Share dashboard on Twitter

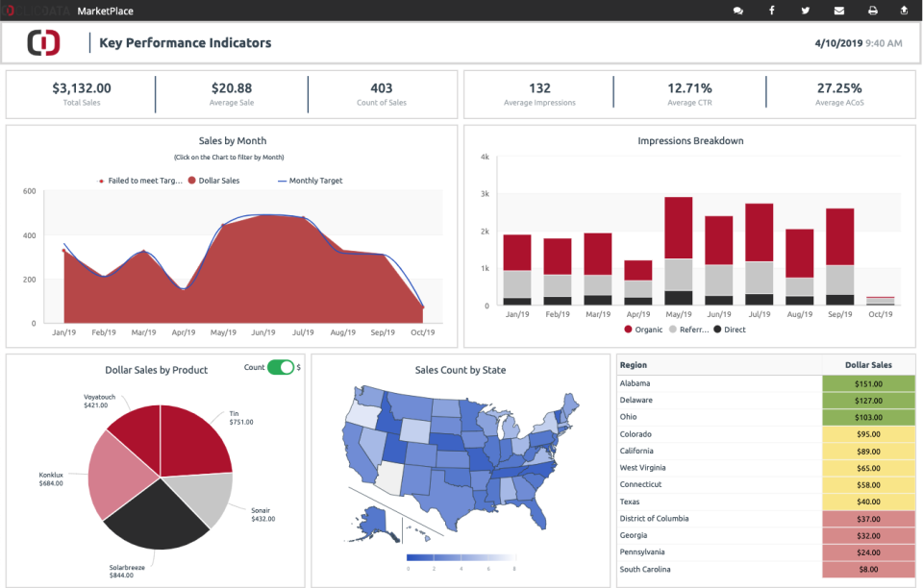pos(806,11)
